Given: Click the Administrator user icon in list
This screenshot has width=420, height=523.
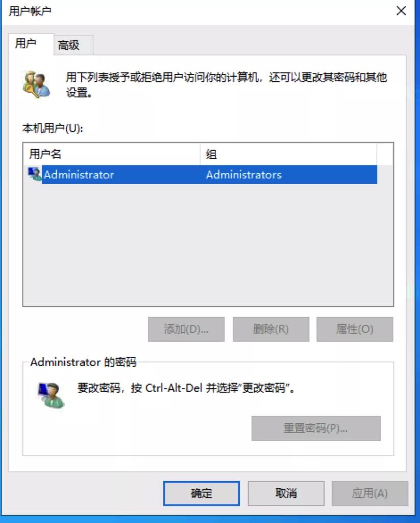Looking at the screenshot, I should click(x=35, y=174).
